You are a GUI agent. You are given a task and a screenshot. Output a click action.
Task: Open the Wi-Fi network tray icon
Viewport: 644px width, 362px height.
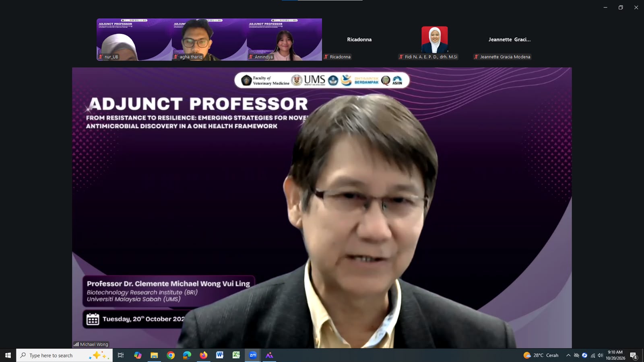click(x=592, y=355)
